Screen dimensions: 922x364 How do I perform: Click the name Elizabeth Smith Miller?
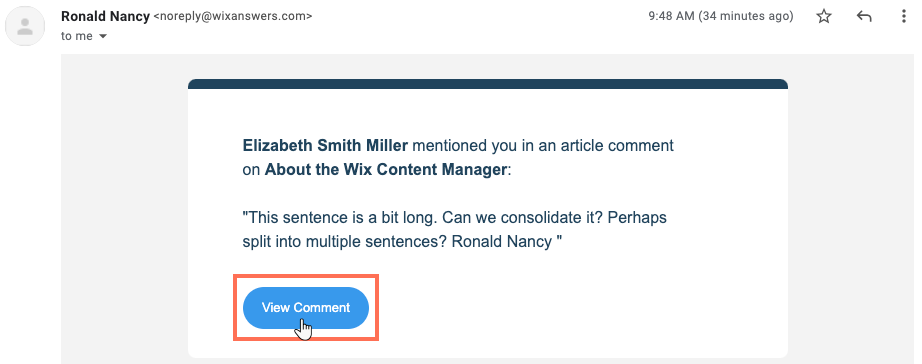[325, 145]
